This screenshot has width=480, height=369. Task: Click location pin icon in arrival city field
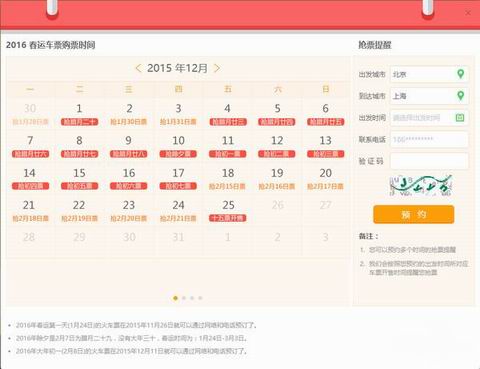pos(460,96)
